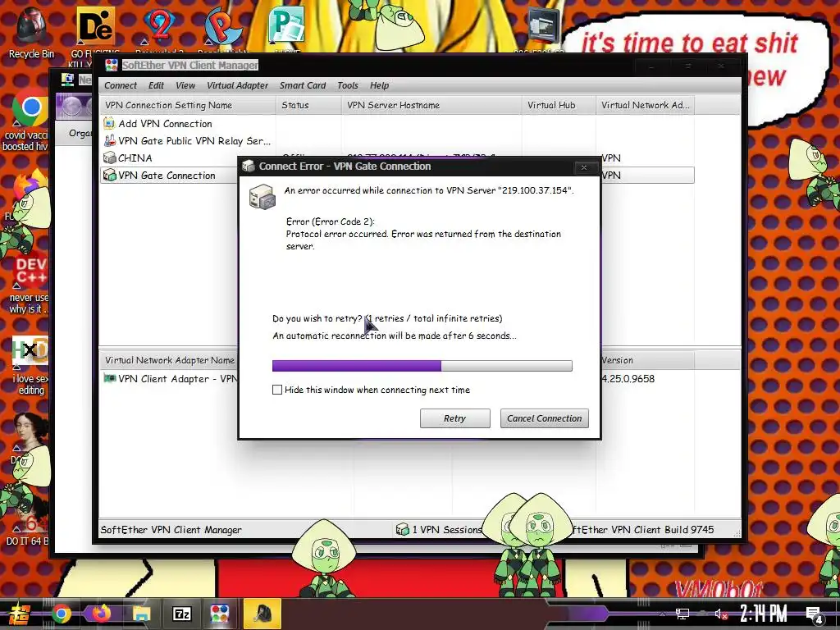Select the VPN Gate Connection icon
The height and width of the screenshot is (630, 840).
109,176
